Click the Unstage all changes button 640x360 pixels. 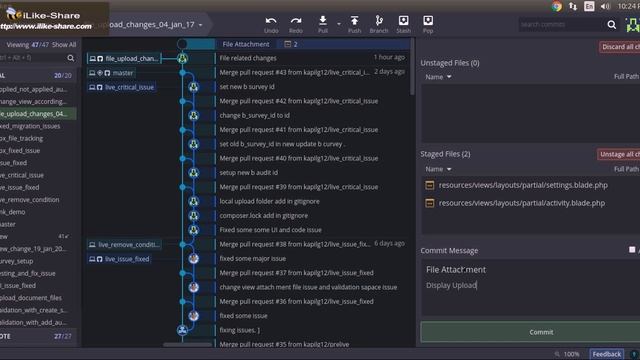coord(619,154)
